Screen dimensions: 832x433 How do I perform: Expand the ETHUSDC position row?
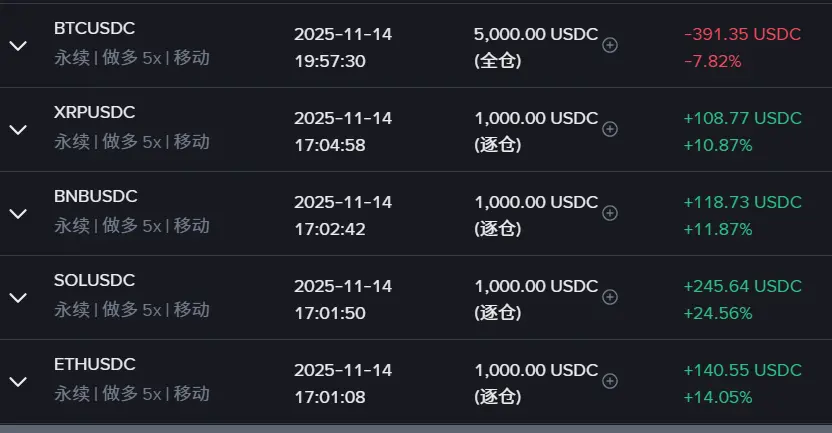[x=18, y=382]
